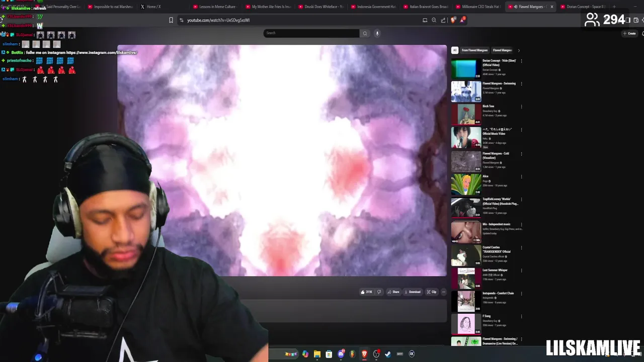Open File Explorer from the taskbar

point(317,354)
